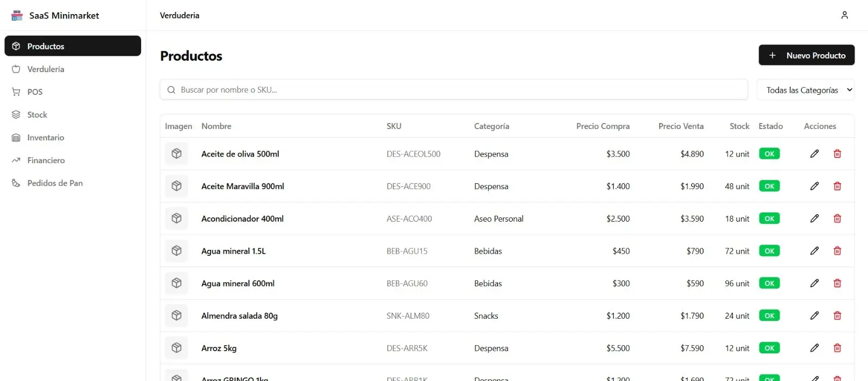Delete Aceite de oliva 500ml with trash icon

tap(837, 154)
